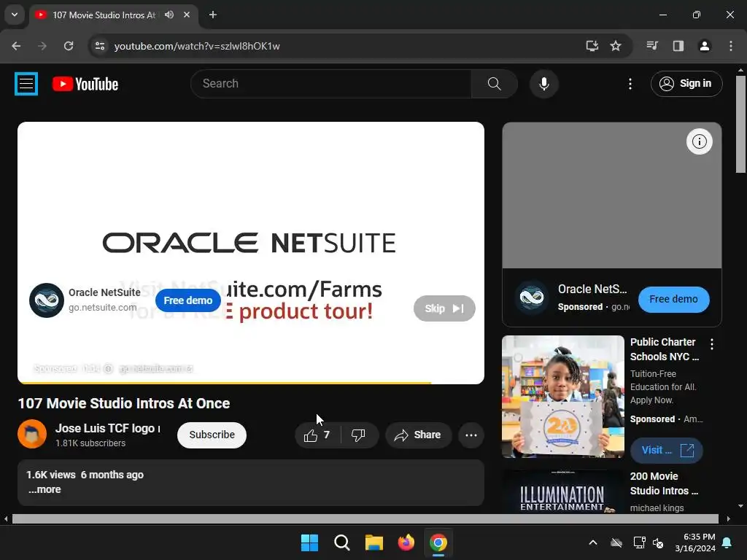Viewport: 747px width, 560px height.
Task: Go back in browser history
Action: (x=16, y=46)
